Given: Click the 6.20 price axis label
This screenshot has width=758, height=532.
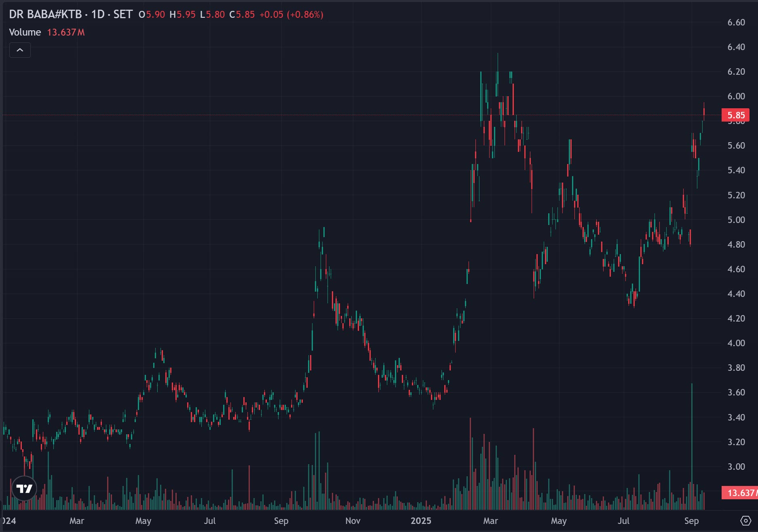Looking at the screenshot, I should click(736, 72).
